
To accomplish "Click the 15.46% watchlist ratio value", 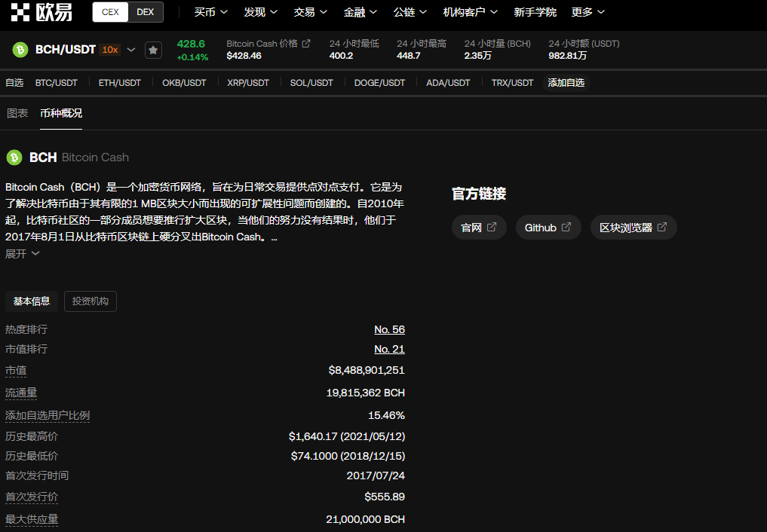I will tap(386, 415).
